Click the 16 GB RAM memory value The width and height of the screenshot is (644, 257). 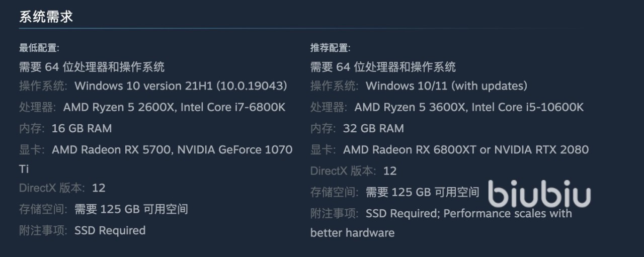pos(82,128)
